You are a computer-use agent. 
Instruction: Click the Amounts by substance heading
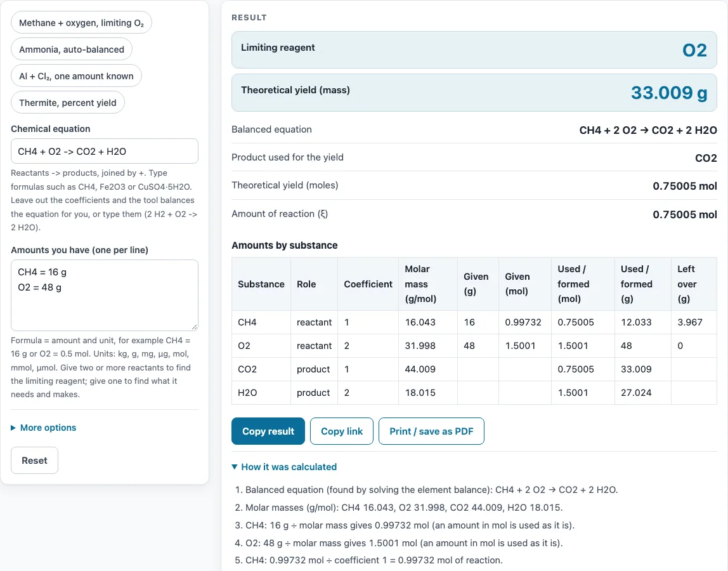coord(285,246)
